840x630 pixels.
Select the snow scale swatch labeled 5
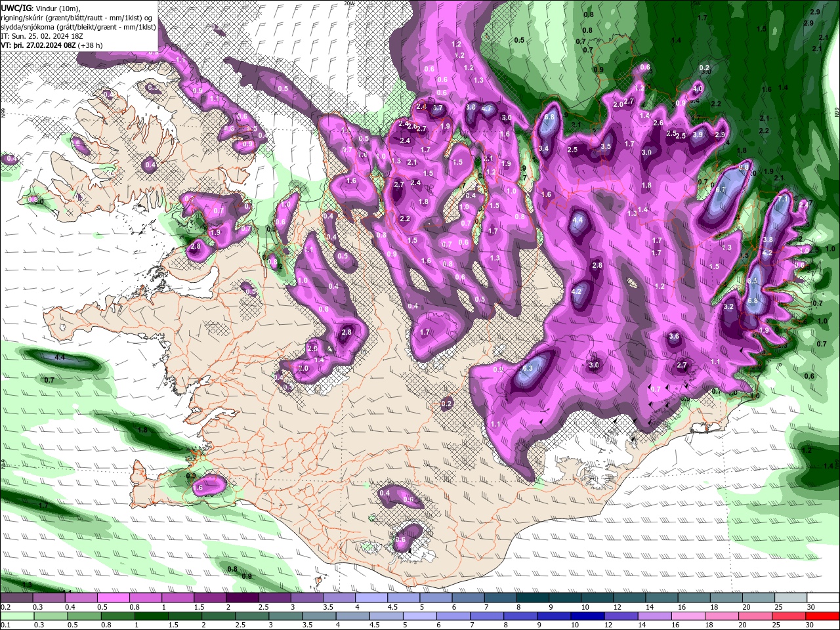435,598
